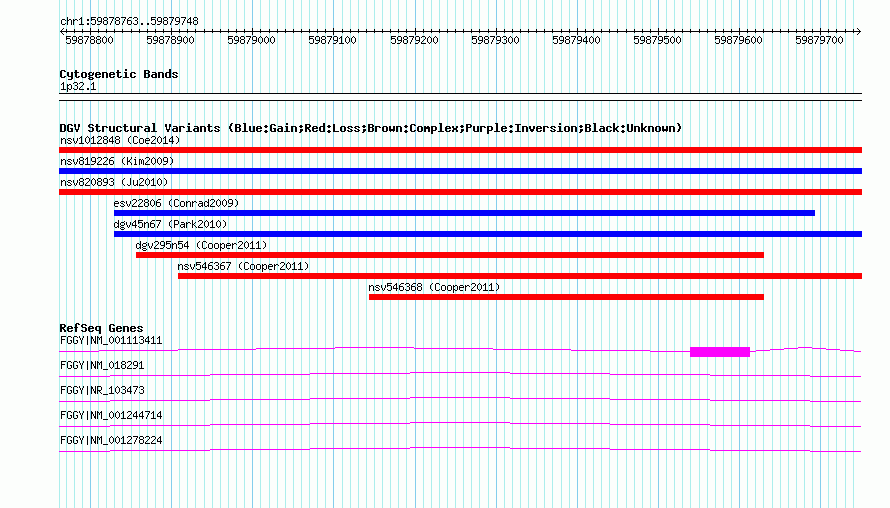890x508 pixels.
Task: Click ruler position 59879100
Action: click(x=333, y=40)
